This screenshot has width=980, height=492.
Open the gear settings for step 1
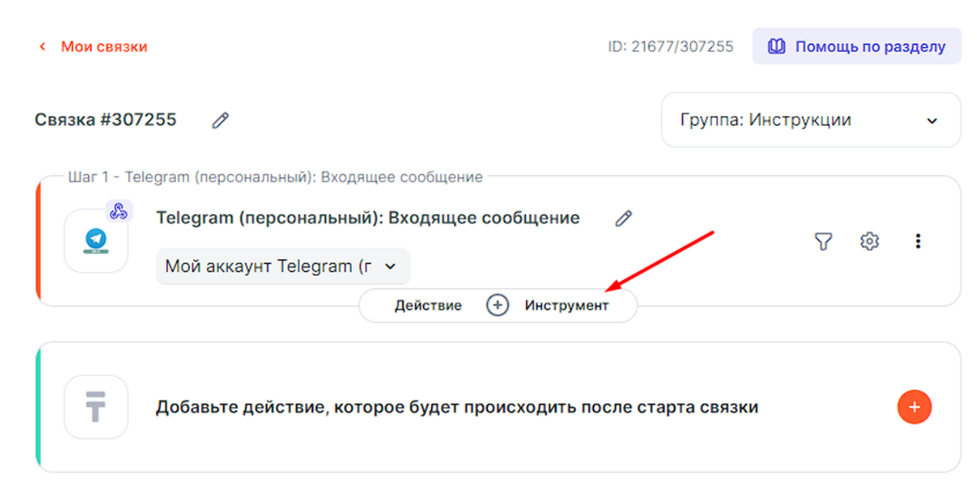pyautogui.click(x=870, y=242)
